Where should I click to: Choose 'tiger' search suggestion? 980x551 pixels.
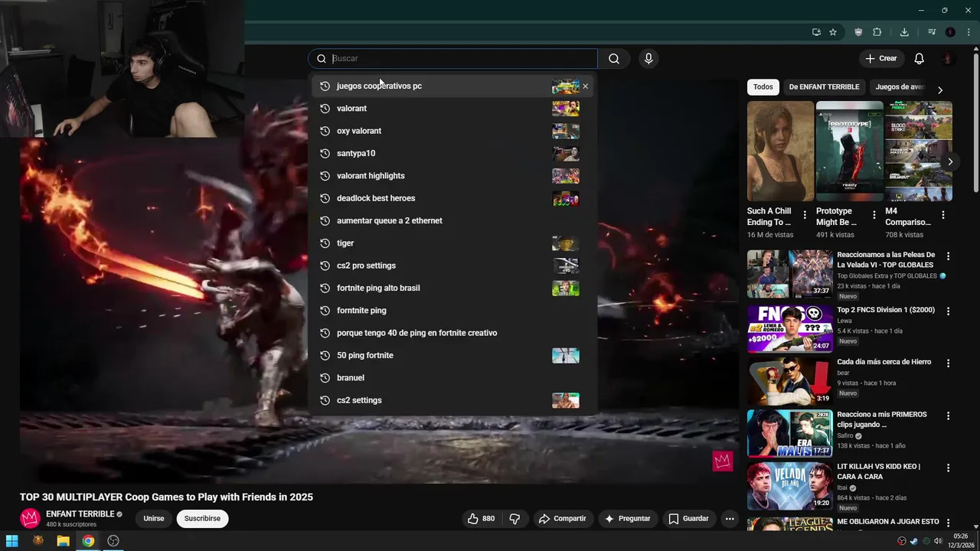[452, 243]
